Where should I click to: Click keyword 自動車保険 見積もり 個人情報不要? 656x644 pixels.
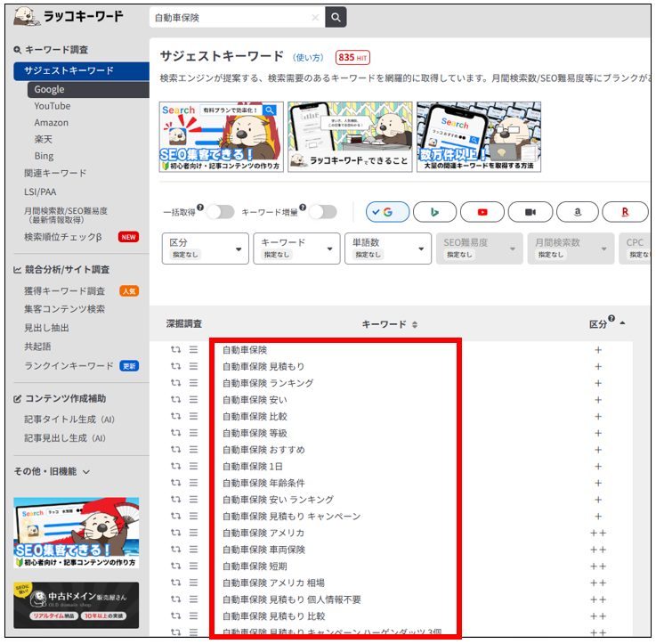click(x=292, y=599)
